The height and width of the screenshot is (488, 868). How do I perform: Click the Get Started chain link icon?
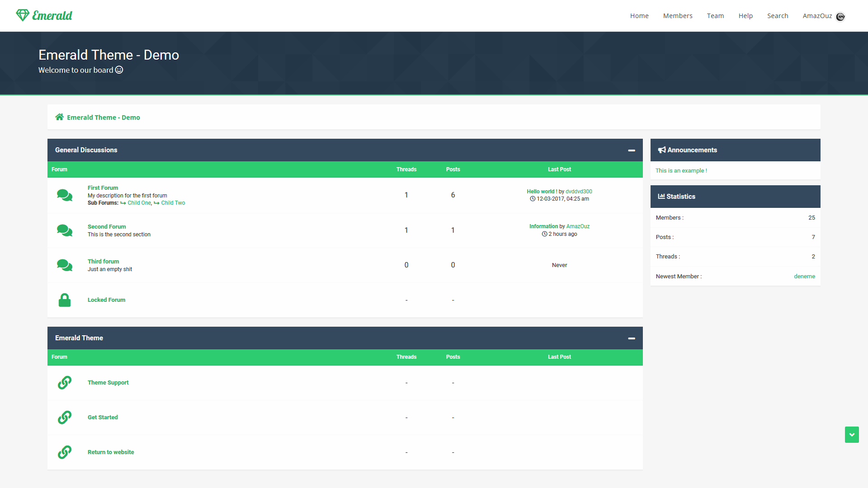65,418
